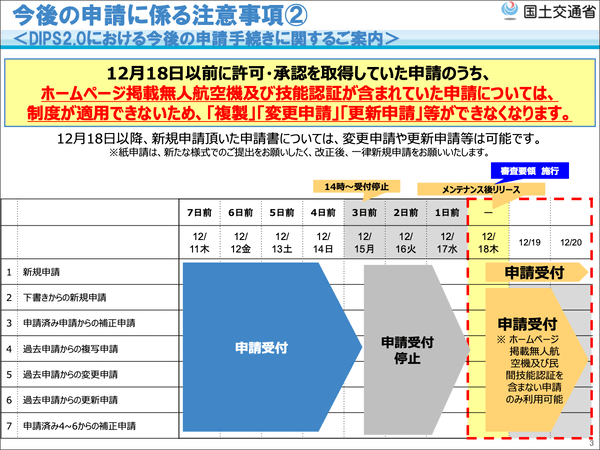Click the 国土交通省 logo icon

[x=509, y=11]
